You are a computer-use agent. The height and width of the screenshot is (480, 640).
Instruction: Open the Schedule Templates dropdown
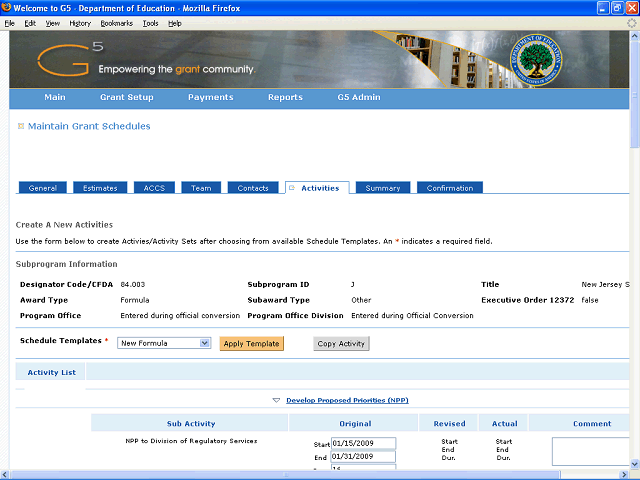click(164, 343)
